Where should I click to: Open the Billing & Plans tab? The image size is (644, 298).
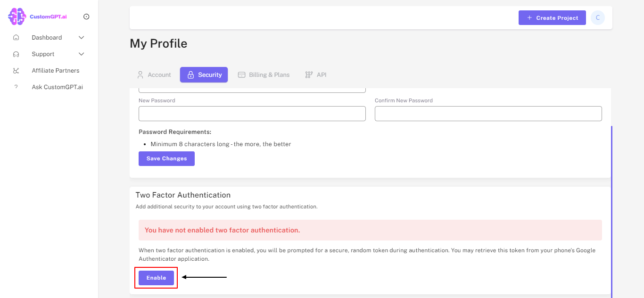[264, 74]
